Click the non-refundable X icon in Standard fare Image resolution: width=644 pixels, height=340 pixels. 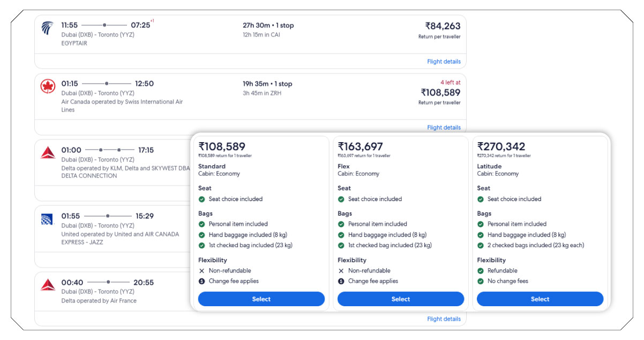202,270
